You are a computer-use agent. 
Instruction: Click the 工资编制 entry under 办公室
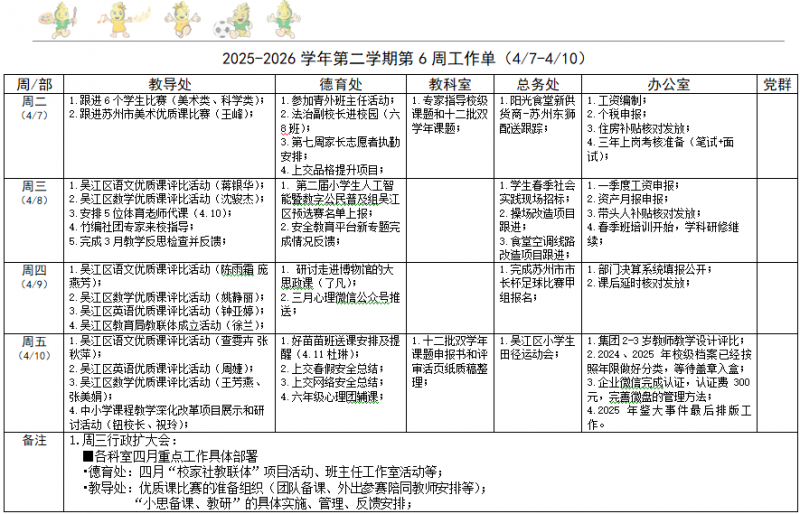click(620, 101)
